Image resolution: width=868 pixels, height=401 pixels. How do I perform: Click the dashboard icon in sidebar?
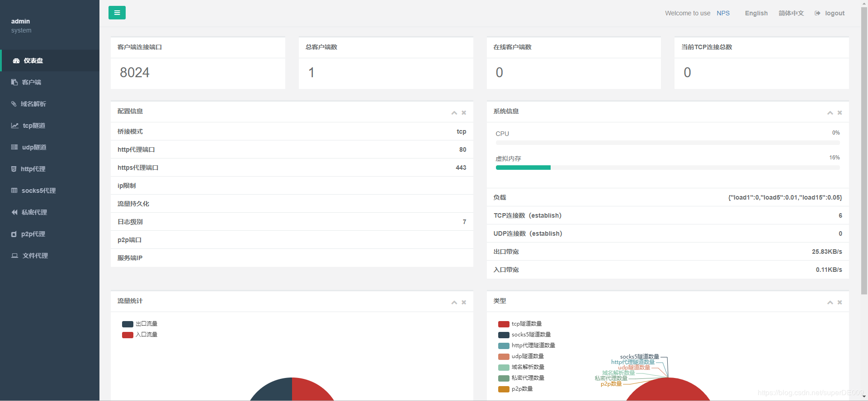[16, 61]
